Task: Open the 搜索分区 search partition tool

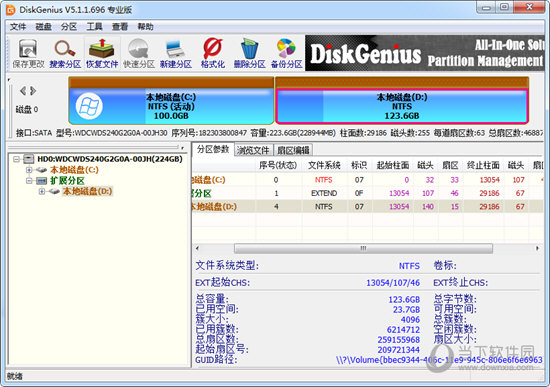Action: pyautogui.click(x=65, y=53)
